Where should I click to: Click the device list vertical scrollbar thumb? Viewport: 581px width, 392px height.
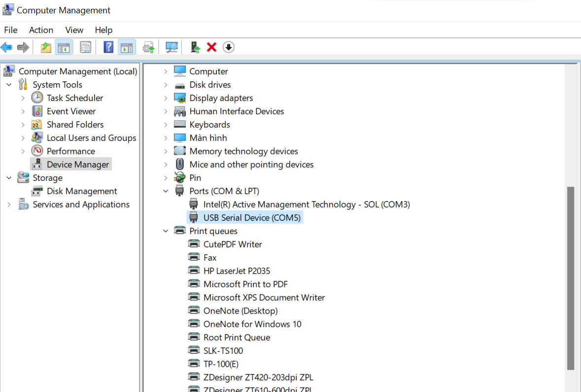(571, 278)
